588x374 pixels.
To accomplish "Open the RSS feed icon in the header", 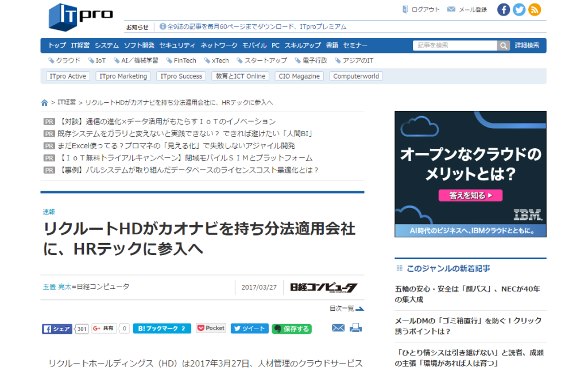I will 535,9.
